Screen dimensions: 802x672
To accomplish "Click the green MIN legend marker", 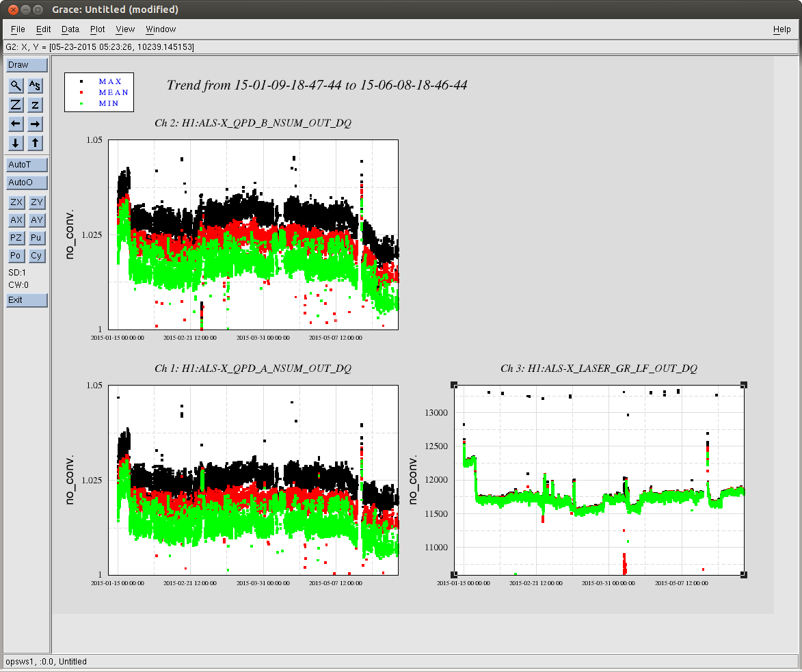I will 81,103.
